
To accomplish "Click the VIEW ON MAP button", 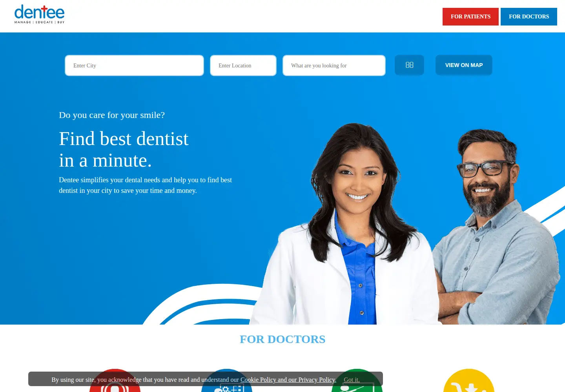I will tap(464, 65).
